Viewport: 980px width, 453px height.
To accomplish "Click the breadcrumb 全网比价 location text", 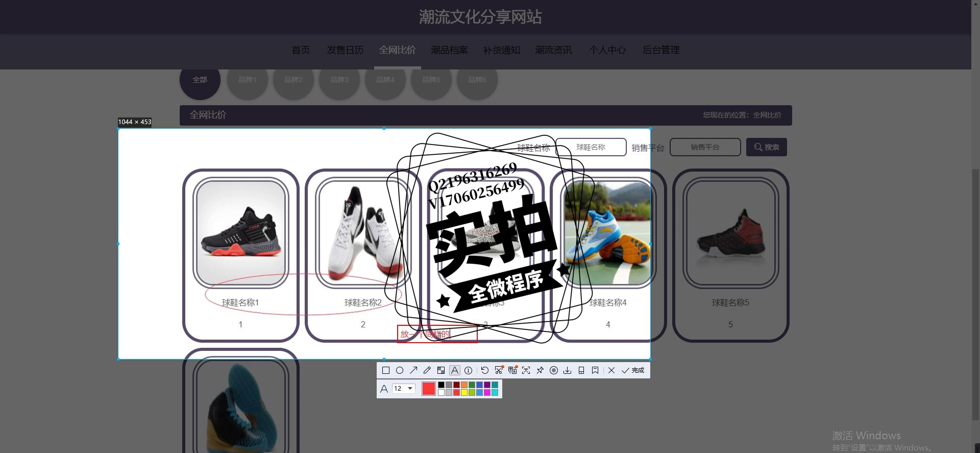I will click(767, 115).
